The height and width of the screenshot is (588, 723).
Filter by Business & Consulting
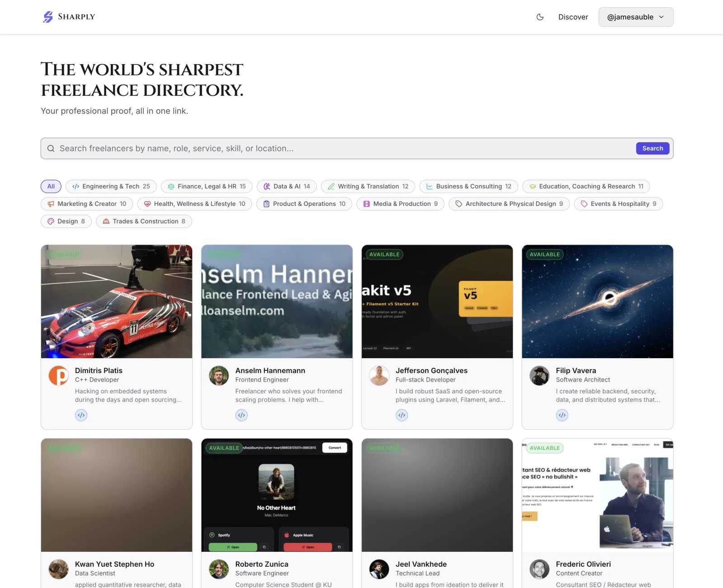[469, 187]
